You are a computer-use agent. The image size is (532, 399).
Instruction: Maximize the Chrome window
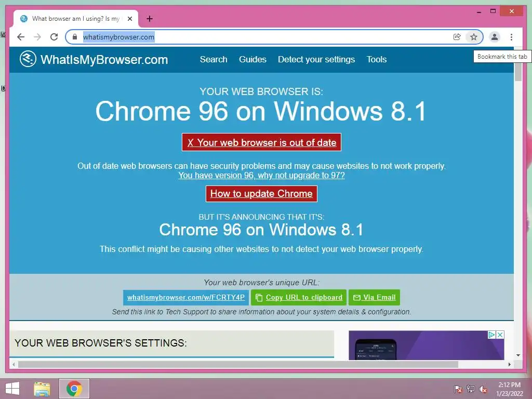[x=493, y=11]
